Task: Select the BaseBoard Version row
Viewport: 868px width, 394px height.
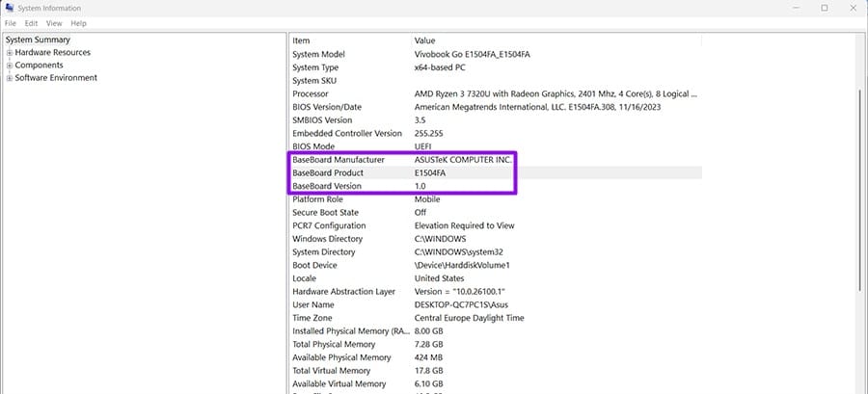Action: click(x=496, y=186)
